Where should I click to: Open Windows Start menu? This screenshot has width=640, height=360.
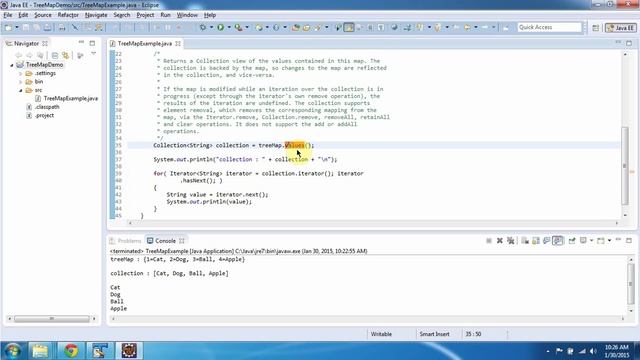pyautogui.click(x=13, y=351)
